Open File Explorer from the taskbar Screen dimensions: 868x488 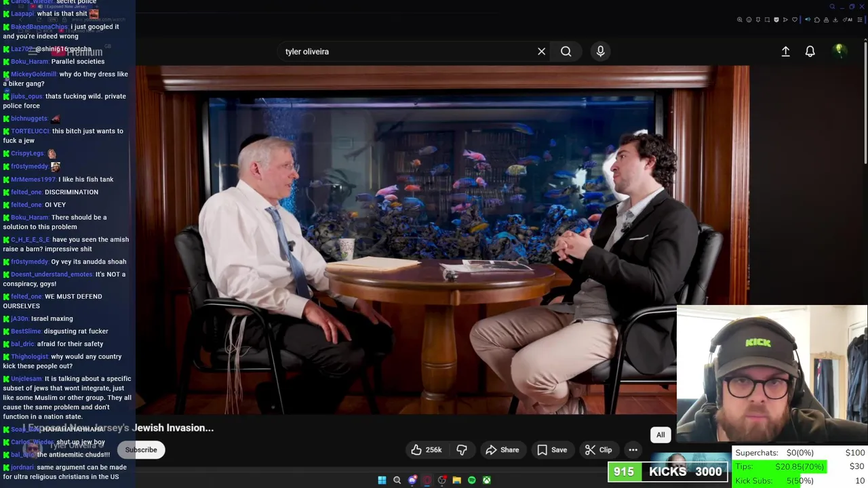click(456, 481)
